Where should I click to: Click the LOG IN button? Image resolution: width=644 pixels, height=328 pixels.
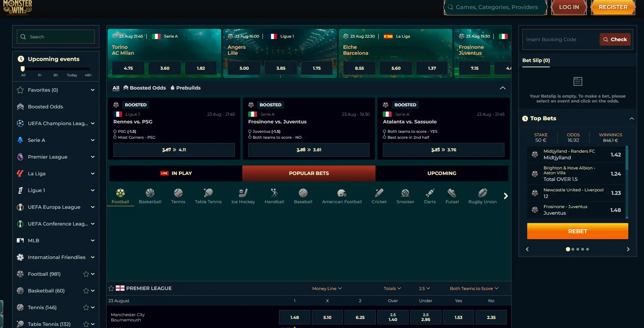[x=569, y=7]
